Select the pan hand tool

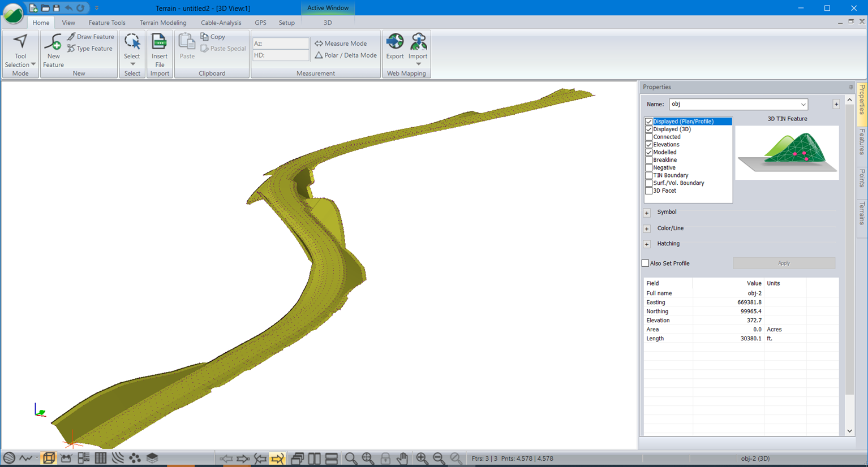click(x=402, y=459)
